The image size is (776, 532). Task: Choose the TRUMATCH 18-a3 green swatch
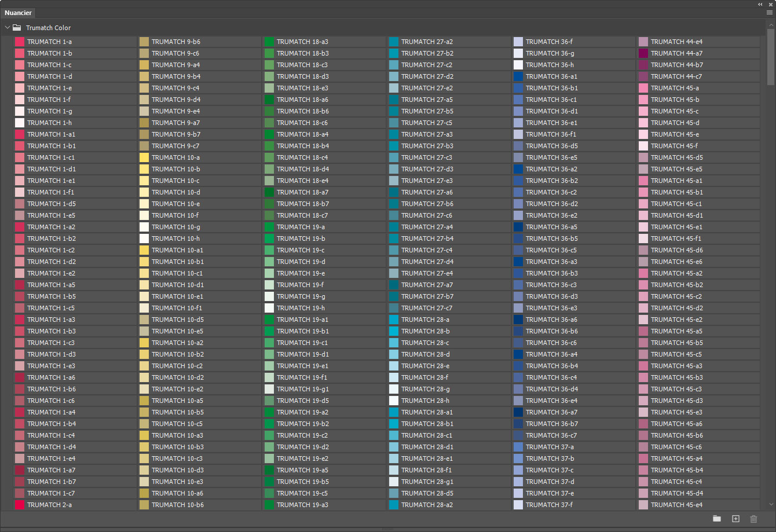[269, 42]
